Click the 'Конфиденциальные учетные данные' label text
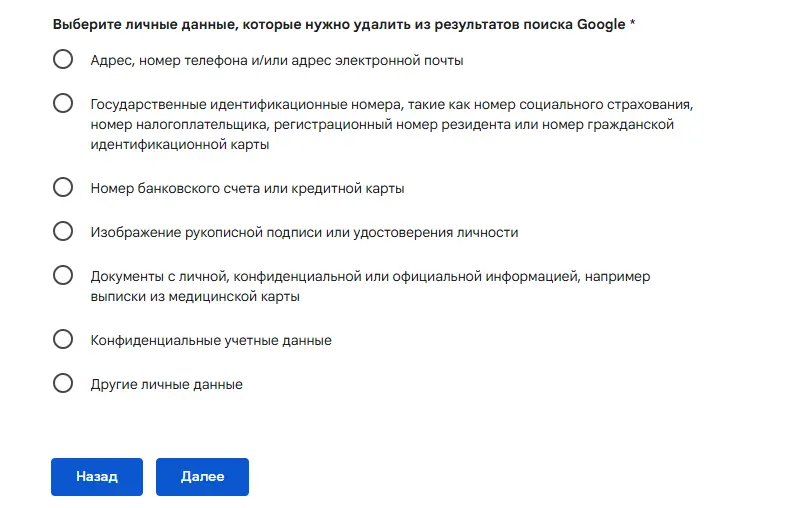 tap(210, 340)
